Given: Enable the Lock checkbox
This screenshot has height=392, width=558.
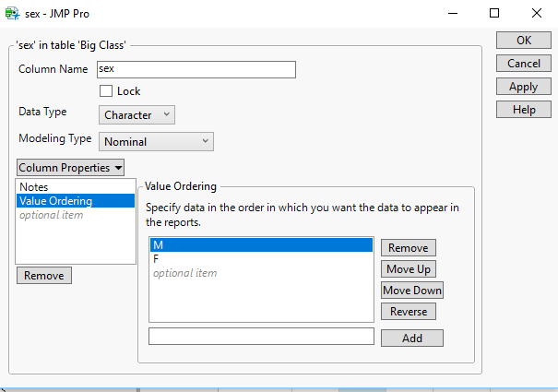Looking at the screenshot, I should click(106, 91).
